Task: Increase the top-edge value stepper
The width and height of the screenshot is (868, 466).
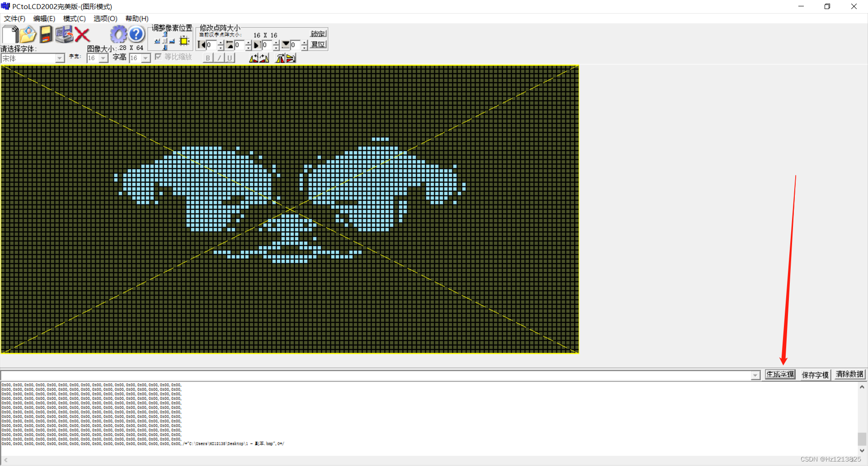Action: [x=248, y=43]
